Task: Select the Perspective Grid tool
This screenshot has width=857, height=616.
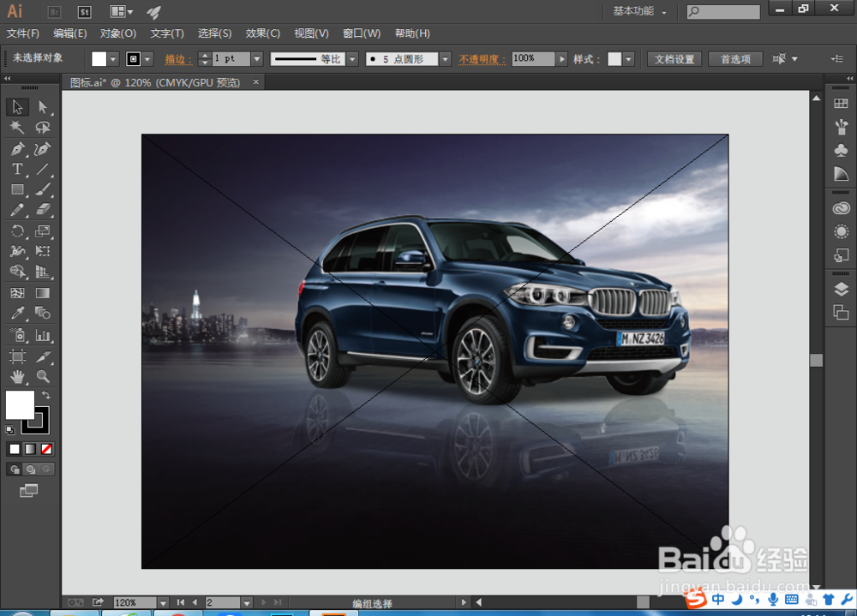Action: pyautogui.click(x=43, y=272)
